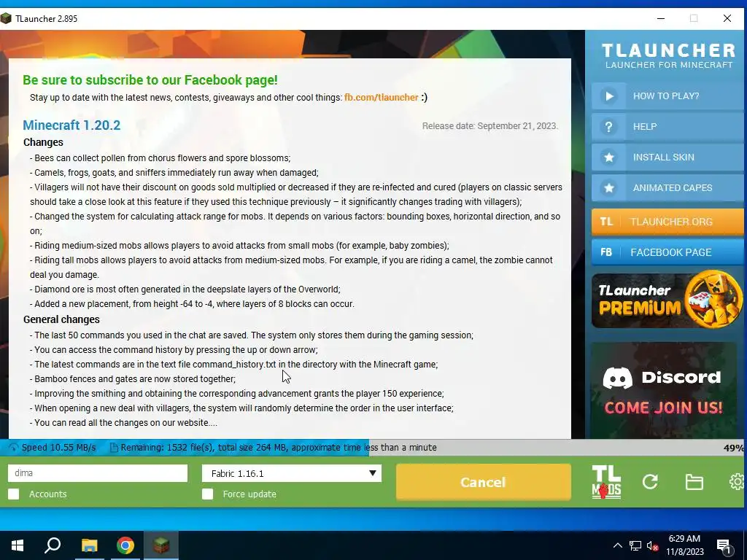
Task: Click the TL logo on TLauncher.org button
Action: pyautogui.click(x=606, y=222)
